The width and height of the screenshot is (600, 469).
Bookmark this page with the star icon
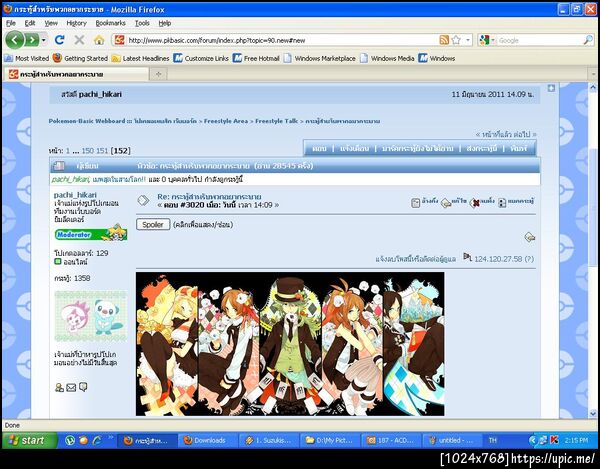(456, 40)
